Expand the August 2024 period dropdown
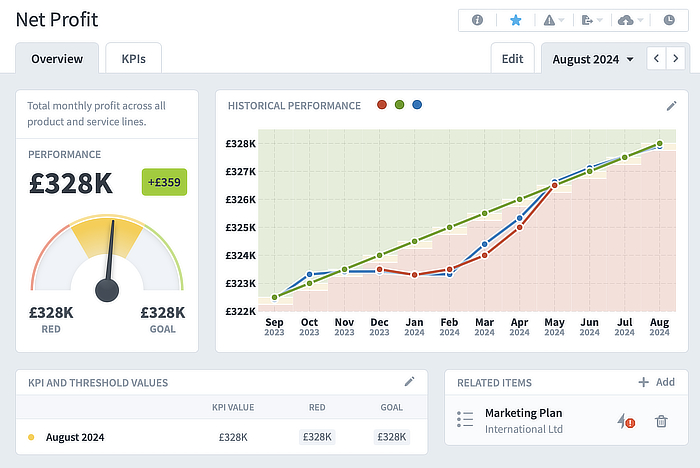Screen dimensions: 700x468 (592, 59)
